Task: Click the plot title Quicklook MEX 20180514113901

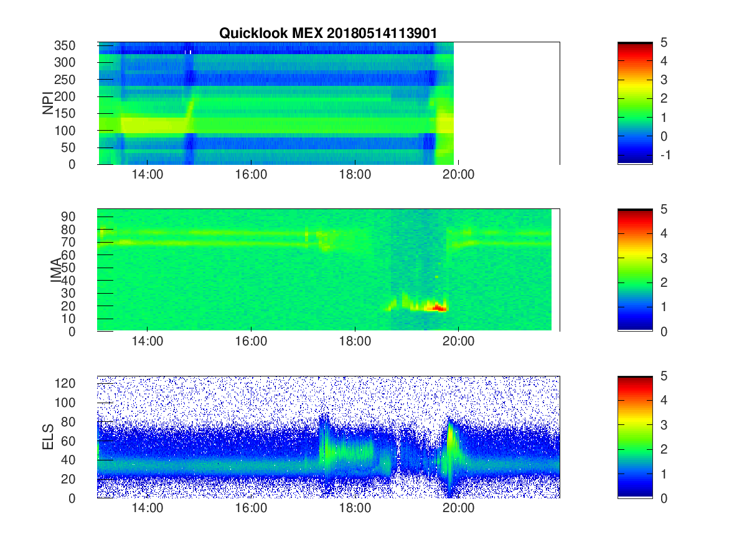Action: [328, 34]
